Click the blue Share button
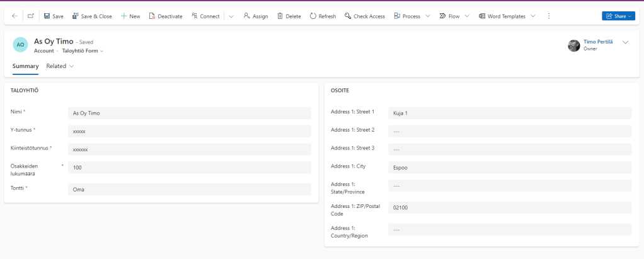The width and height of the screenshot is (644, 259). tap(618, 16)
